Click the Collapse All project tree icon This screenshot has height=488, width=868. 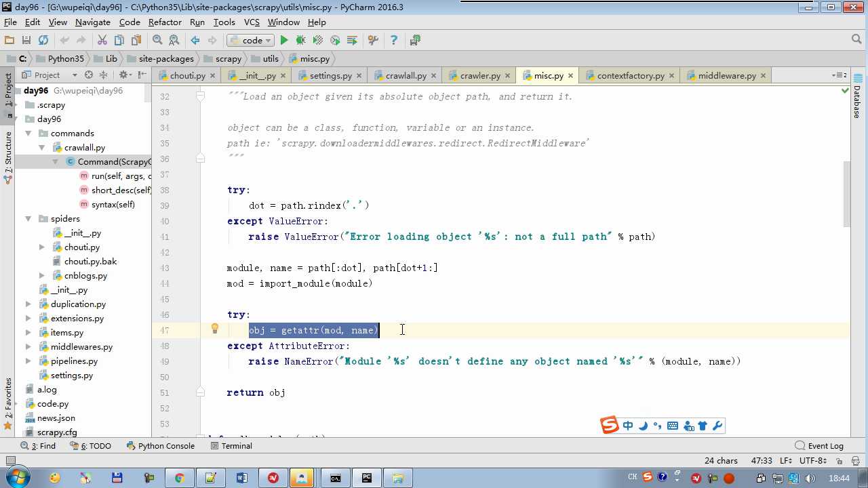104,75
